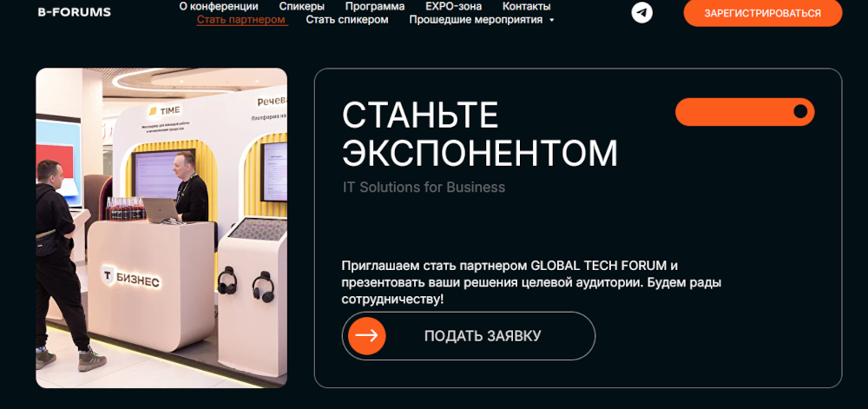The image size is (868, 409).
Task: Click the ПОДАТЬ ЗАЯВКУ button
Action: tap(469, 336)
